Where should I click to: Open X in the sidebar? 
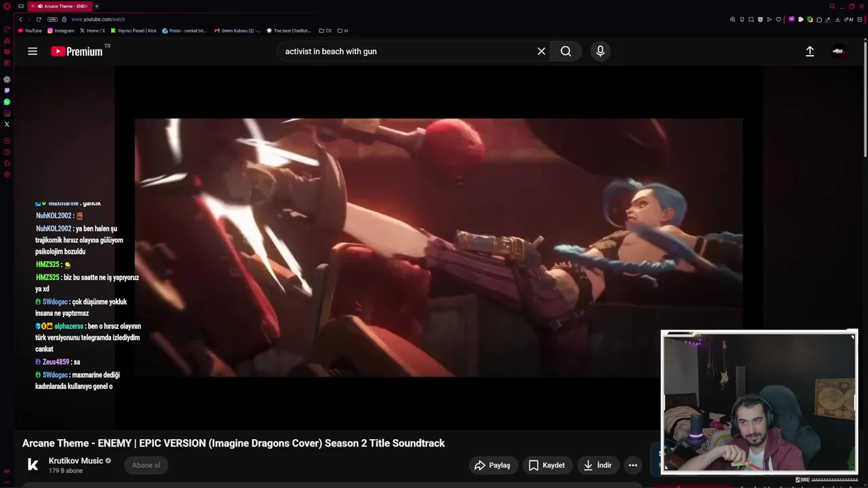pos(7,124)
